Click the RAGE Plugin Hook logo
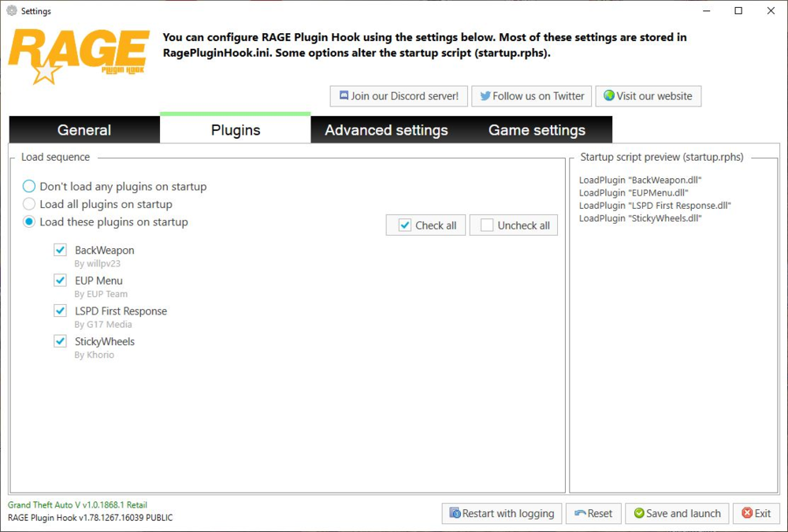 (x=79, y=56)
